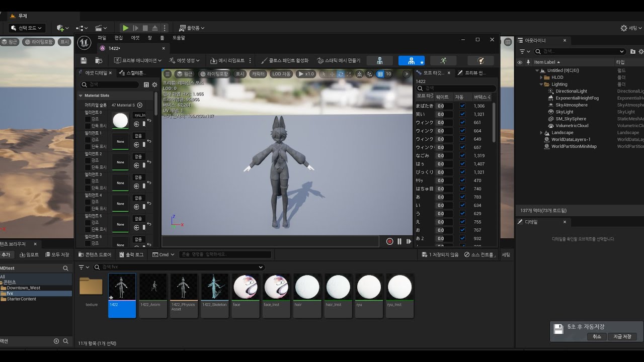This screenshot has width=644, height=362.
Task: Click the add material slot plus icon
Action: tap(140, 105)
